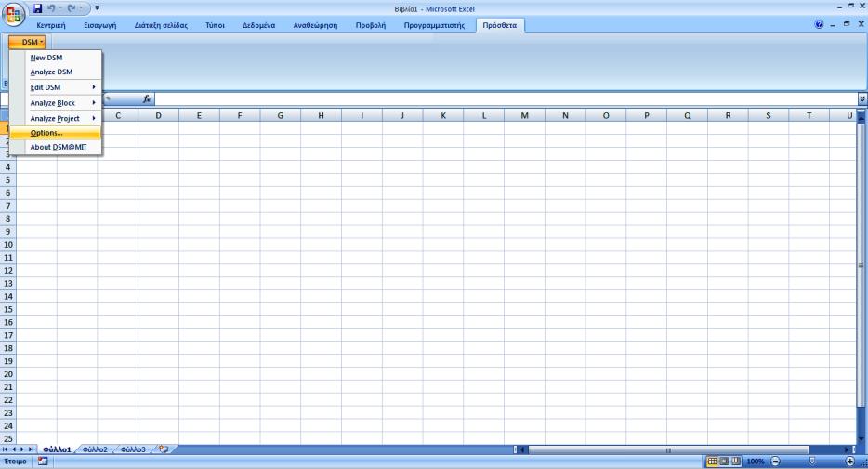Open the Redo history dropdown arrow
This screenshot has height=469, width=868.
point(81,8)
